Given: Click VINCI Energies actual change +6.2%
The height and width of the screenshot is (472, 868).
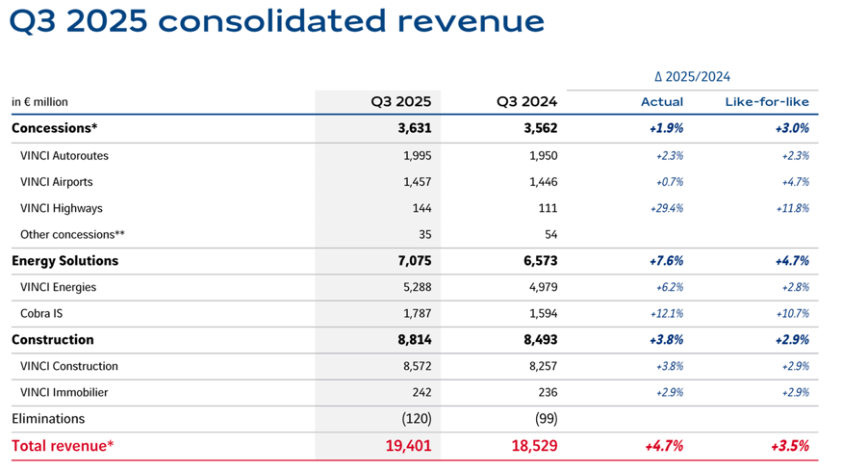Looking at the screenshot, I should click(670, 287).
